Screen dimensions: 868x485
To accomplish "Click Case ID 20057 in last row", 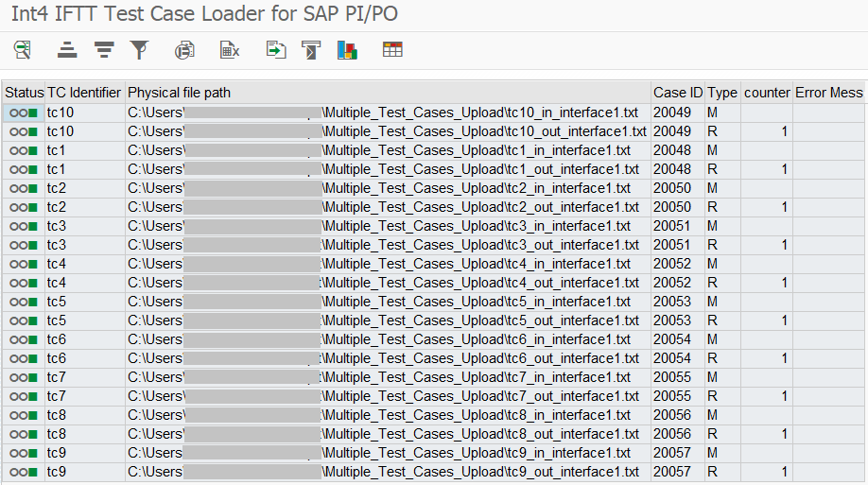I will pyautogui.click(x=672, y=472).
